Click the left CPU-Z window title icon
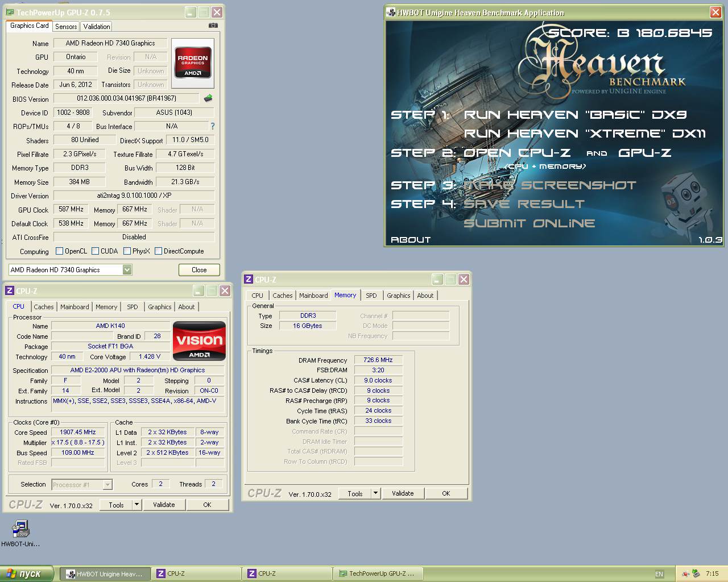Image resolution: width=728 pixels, height=582 pixels. [10, 291]
